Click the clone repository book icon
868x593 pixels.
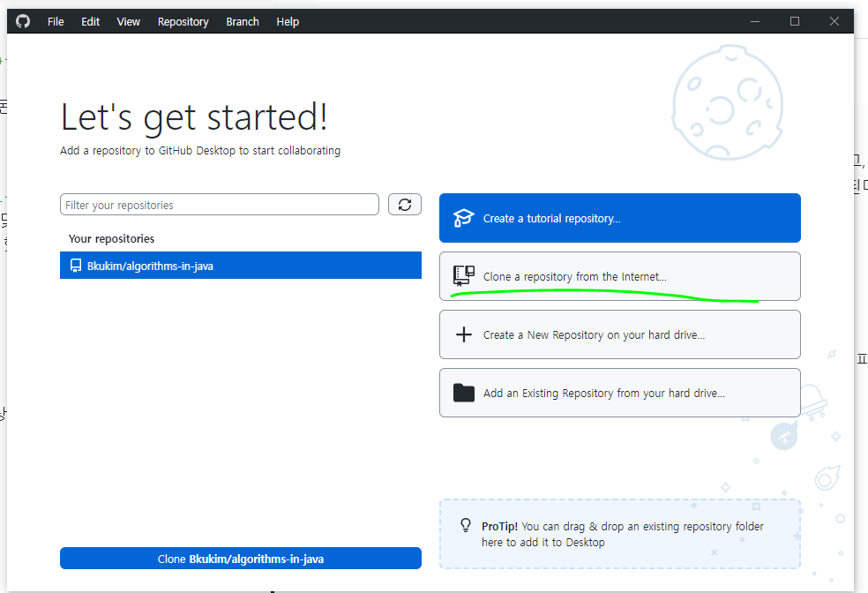click(463, 275)
